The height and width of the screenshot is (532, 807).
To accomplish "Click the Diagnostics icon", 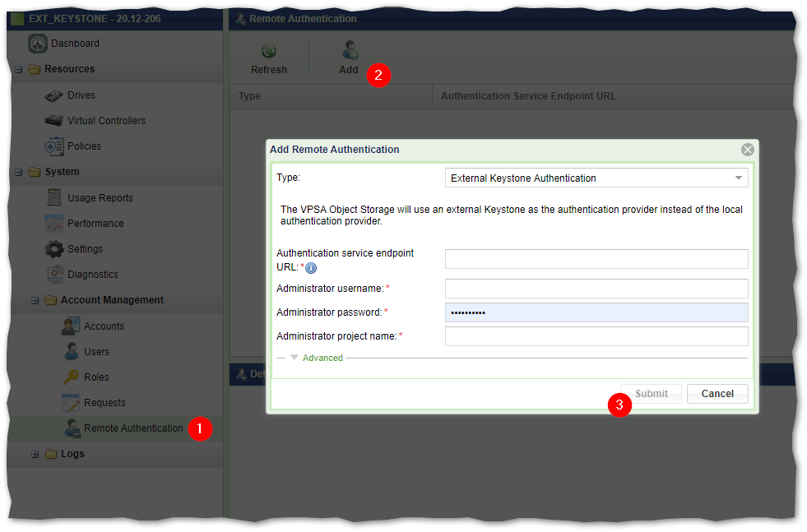I will [x=56, y=275].
